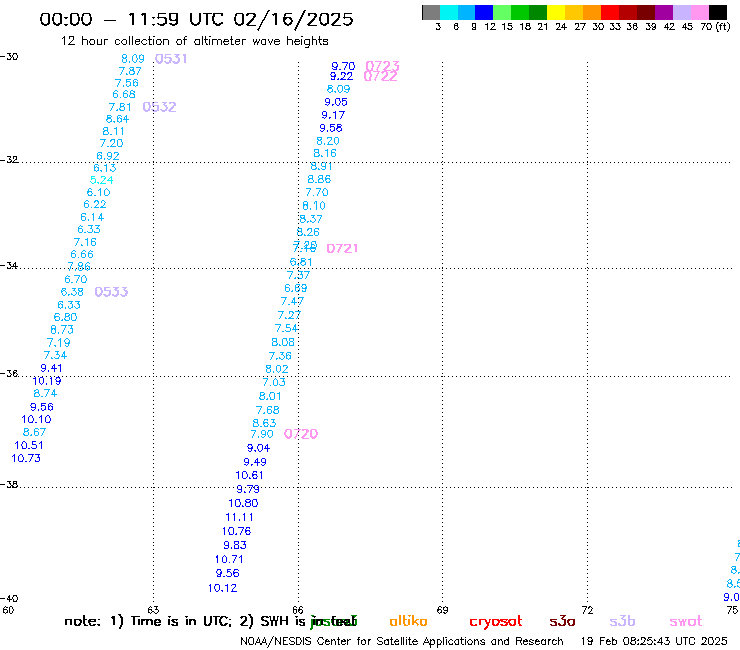The image size is (740, 650).
Task: Select the yellow swatch in the legend bar
Action: click(556, 12)
